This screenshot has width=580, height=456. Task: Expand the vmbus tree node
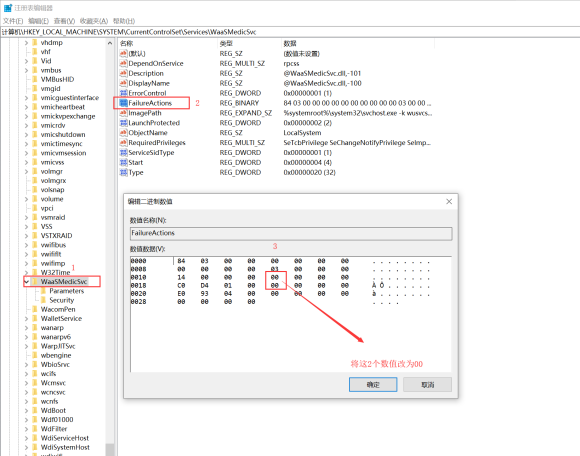tap(27, 70)
